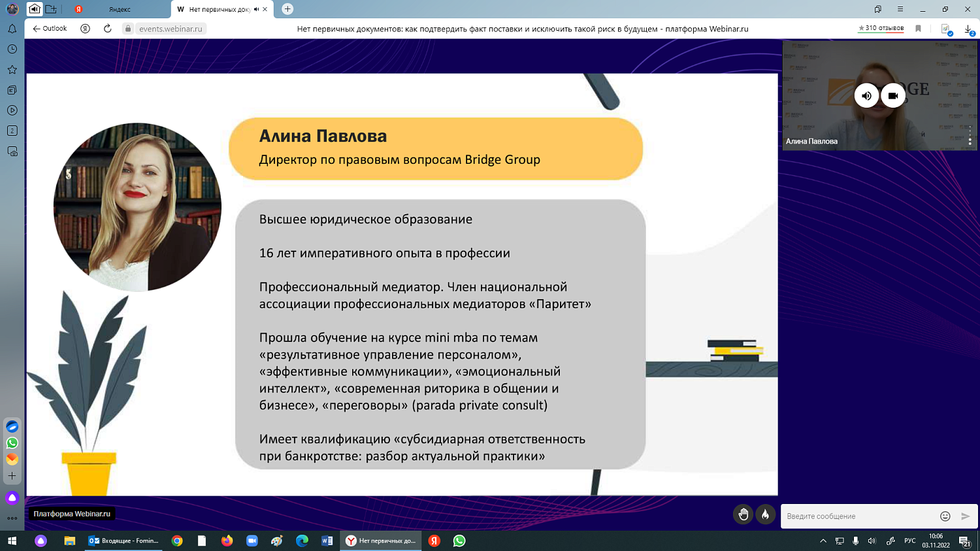Launch Zoom from the taskbar
Image resolution: width=980 pixels, height=551 pixels.
coord(252,541)
